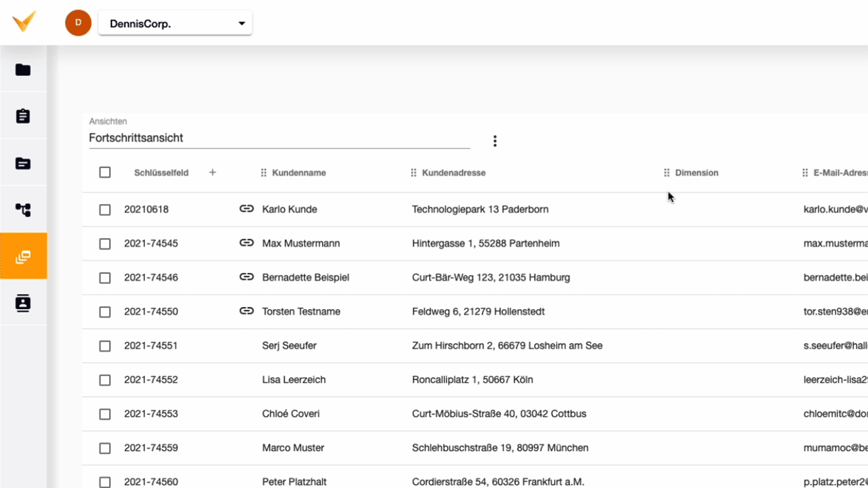868x488 pixels.
Task: Open the folder icon in the sidebar
Action: pos(23,70)
